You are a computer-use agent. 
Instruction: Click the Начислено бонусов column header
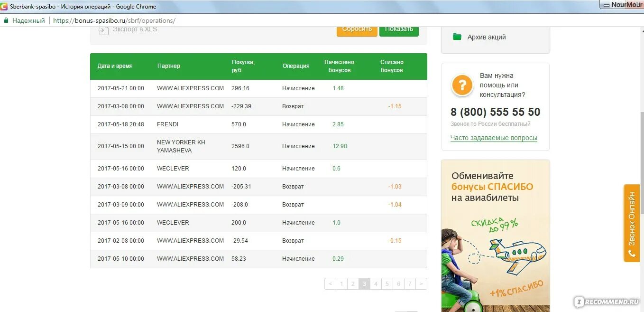point(339,66)
